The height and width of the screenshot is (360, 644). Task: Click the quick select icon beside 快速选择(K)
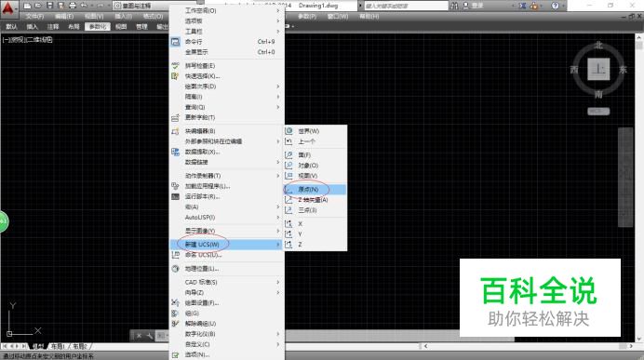pyautogui.click(x=175, y=76)
